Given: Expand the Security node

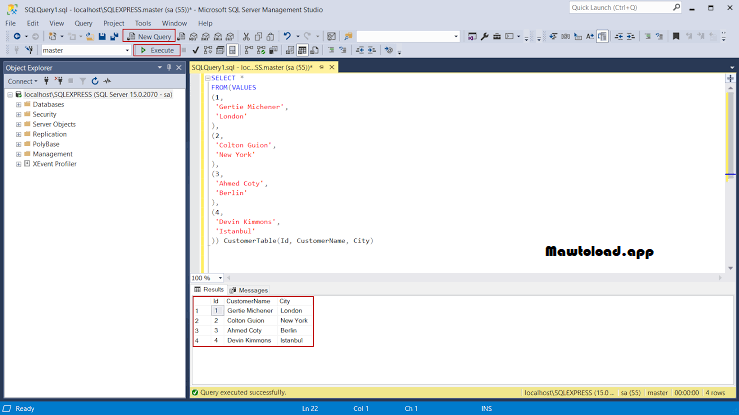Looking at the screenshot, I should pos(18,114).
